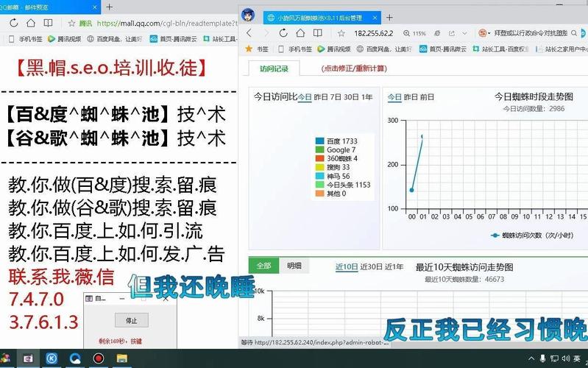Open new tab plus in spider pool browser

(x=389, y=17)
